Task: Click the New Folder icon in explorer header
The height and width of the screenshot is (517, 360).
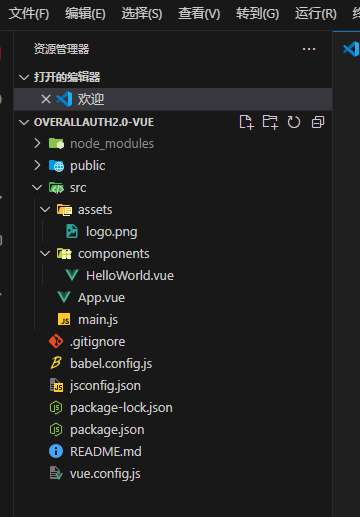Action: (270, 122)
